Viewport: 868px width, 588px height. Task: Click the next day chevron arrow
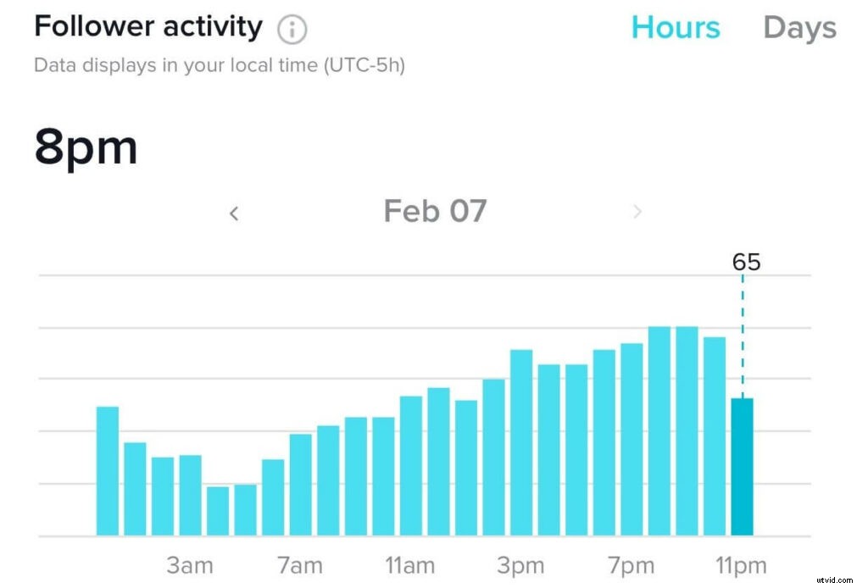coord(637,213)
